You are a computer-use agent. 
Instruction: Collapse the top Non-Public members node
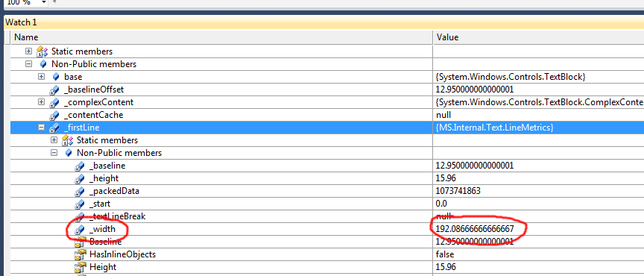click(x=28, y=64)
